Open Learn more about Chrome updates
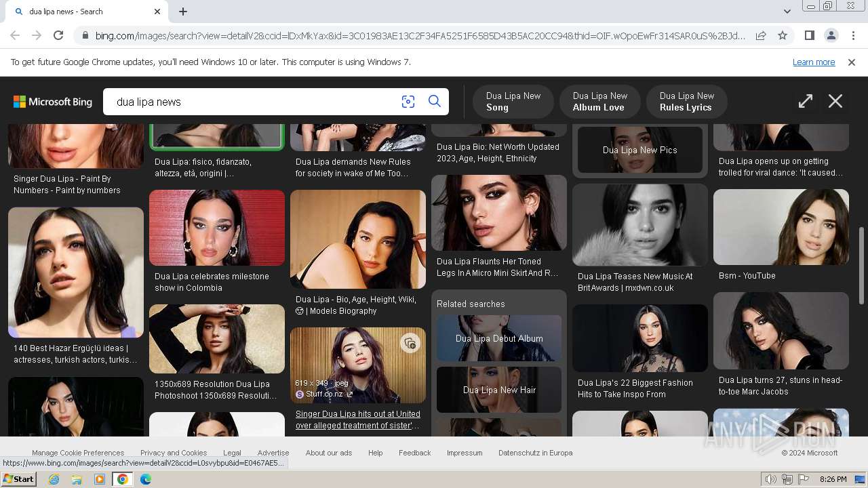This screenshot has height=488, width=868. [x=814, y=62]
